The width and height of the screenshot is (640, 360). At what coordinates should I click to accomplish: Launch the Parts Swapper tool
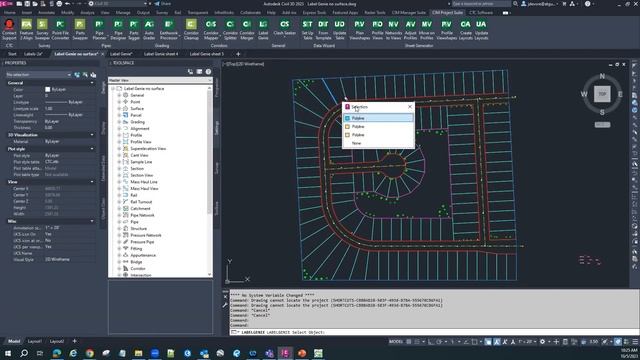point(80,29)
